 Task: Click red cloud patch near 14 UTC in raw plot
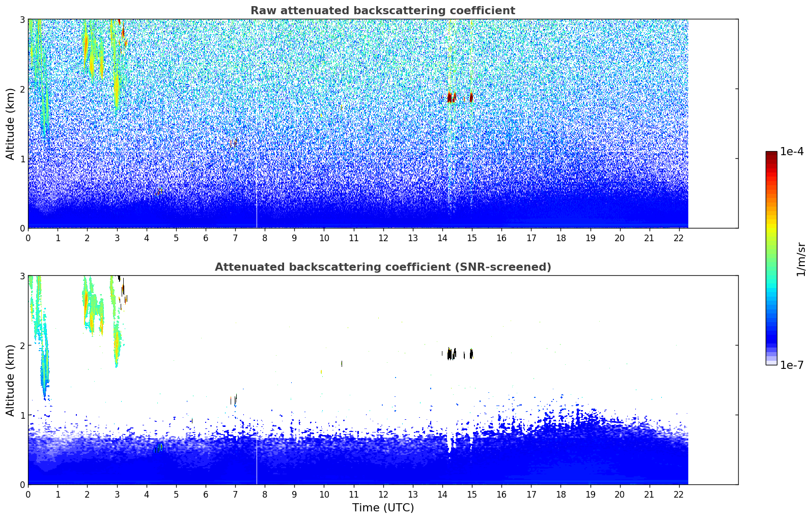coord(450,97)
